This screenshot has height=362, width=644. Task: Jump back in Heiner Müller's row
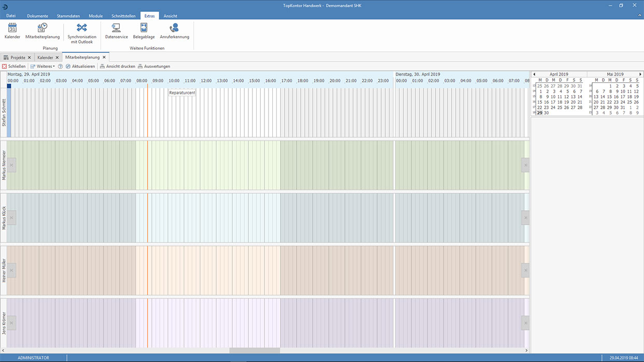coord(11,270)
